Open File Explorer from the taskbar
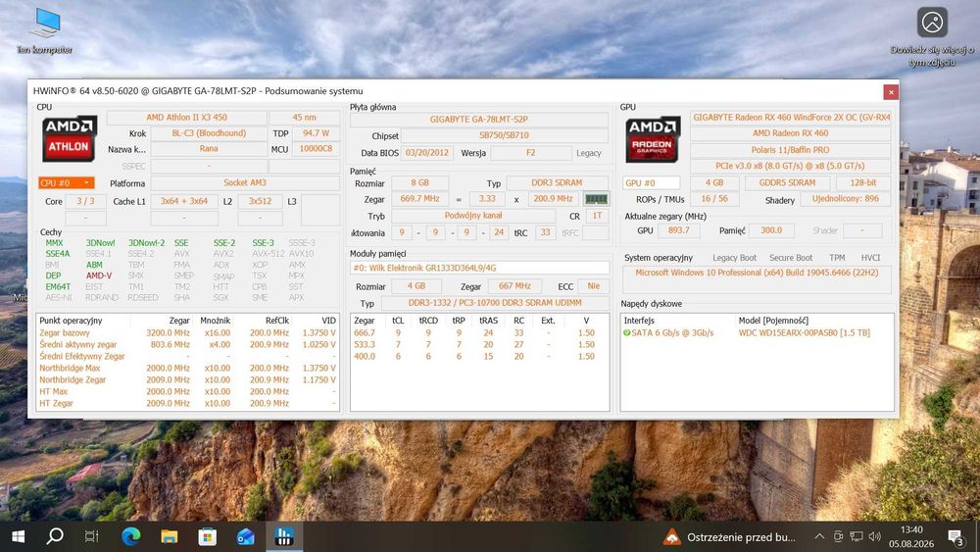This screenshot has width=980, height=552. (x=169, y=536)
